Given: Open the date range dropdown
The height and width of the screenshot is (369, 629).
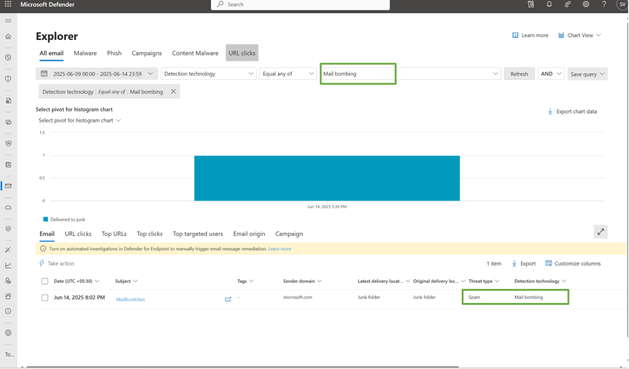Looking at the screenshot, I should 97,74.
